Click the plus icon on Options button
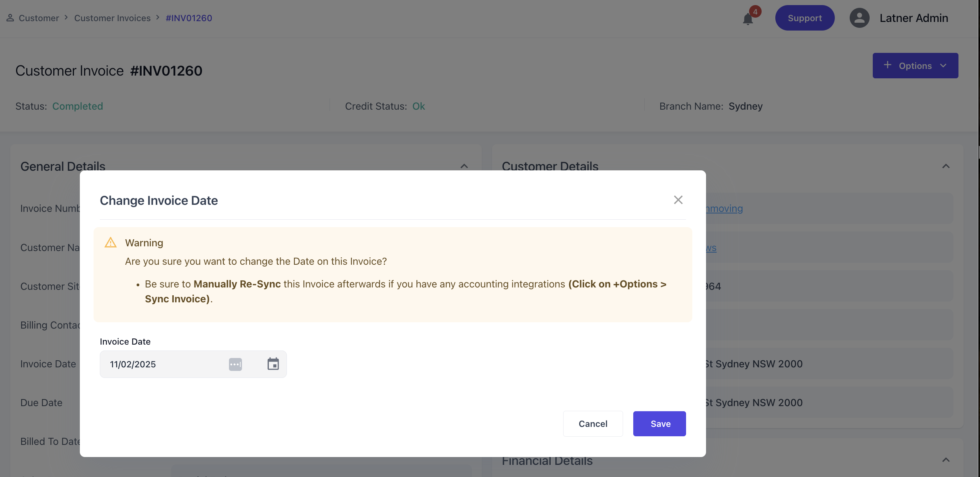The image size is (980, 477). [x=887, y=65]
